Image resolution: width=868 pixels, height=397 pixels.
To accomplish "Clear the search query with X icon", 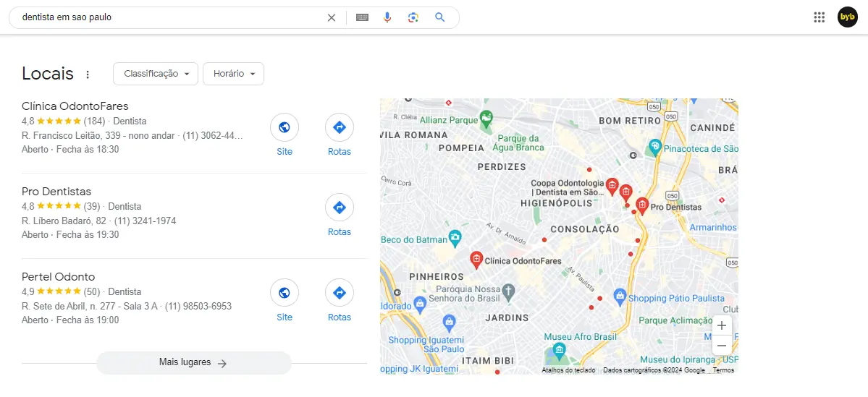I will pyautogui.click(x=332, y=17).
